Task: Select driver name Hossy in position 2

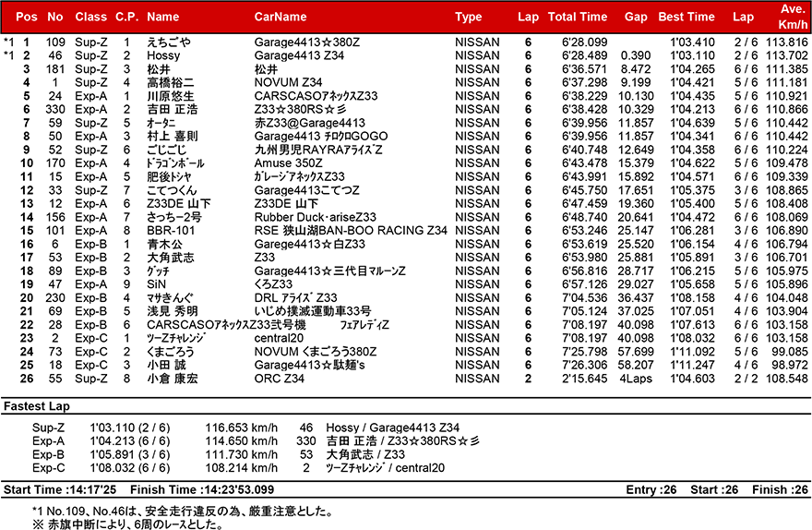Action: coord(163,55)
